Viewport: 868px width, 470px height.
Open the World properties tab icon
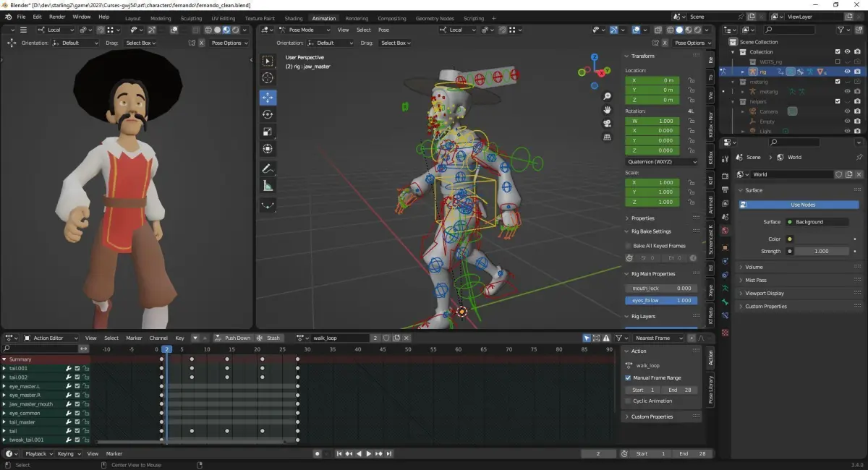click(x=725, y=231)
